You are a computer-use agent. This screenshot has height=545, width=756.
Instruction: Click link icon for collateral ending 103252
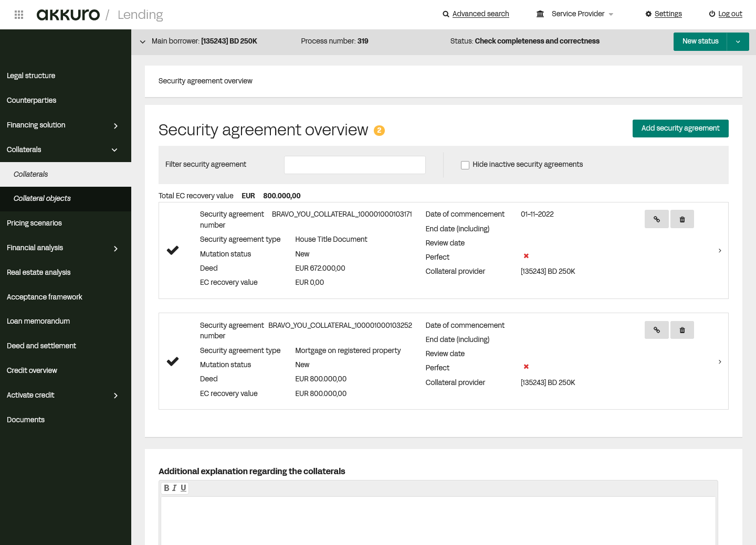coord(657,330)
